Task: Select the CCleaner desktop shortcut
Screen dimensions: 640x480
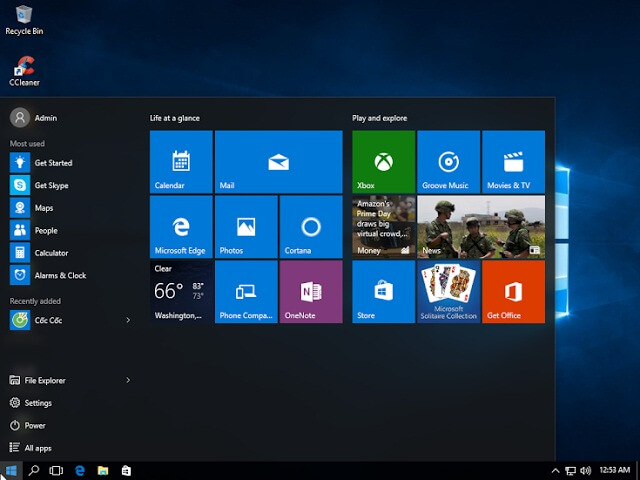Action: (24, 71)
